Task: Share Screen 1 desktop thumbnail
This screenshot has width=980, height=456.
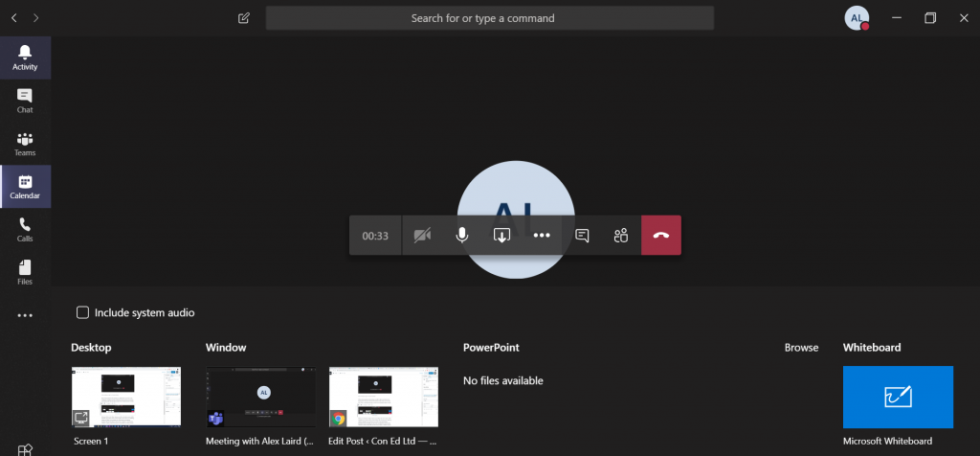Action: click(126, 397)
